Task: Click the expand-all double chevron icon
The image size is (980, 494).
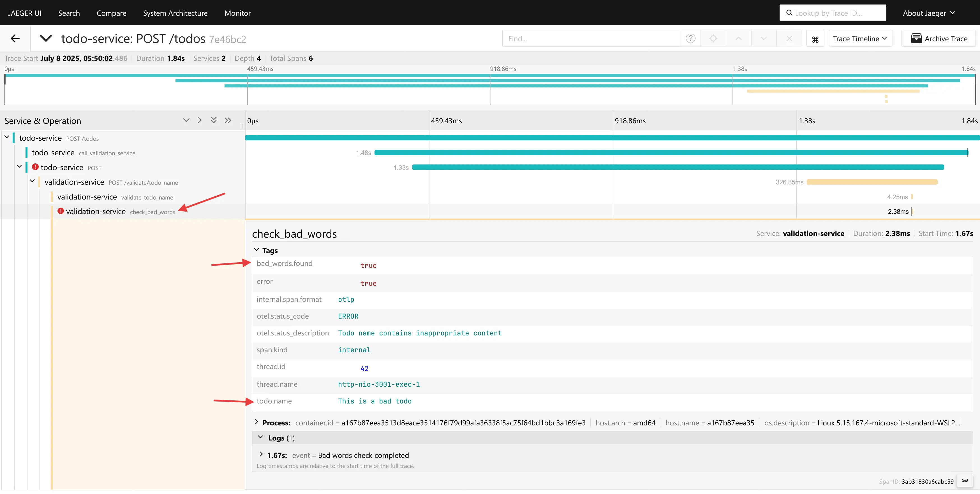Action: point(228,120)
